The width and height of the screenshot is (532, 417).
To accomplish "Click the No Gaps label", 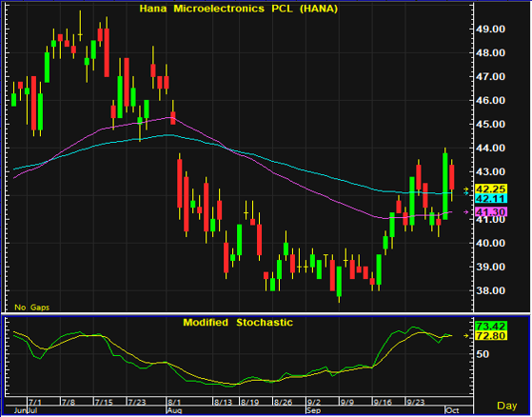I will tap(32, 308).
